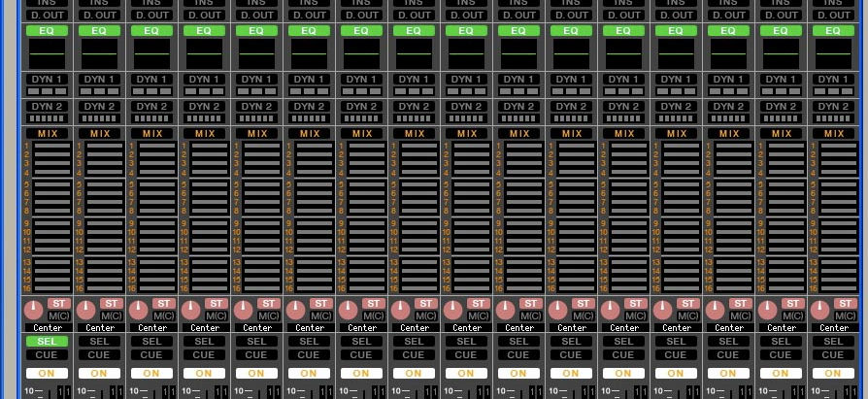Open EQ curve display of fourteenth strip
This screenshot has width=868, height=399.
point(728,53)
